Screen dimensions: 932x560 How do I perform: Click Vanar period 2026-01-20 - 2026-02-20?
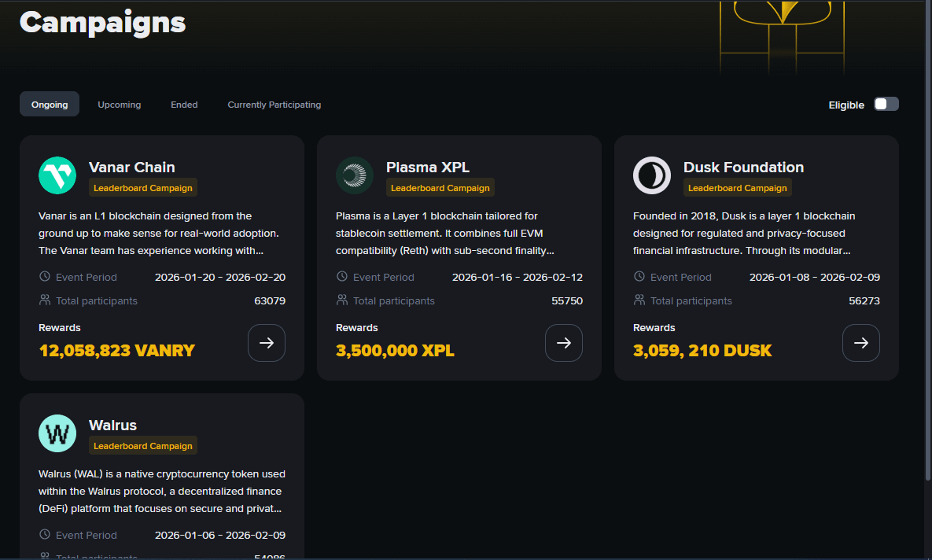220,277
